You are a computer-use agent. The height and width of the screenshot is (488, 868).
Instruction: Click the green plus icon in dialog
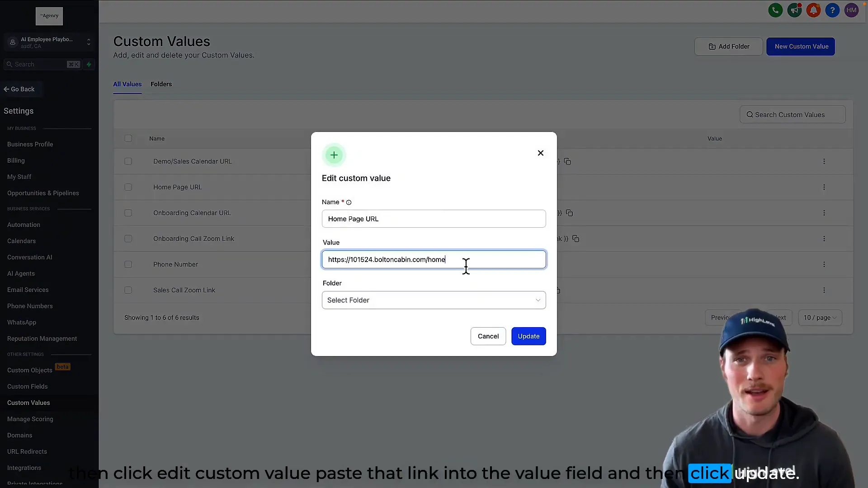tap(334, 155)
